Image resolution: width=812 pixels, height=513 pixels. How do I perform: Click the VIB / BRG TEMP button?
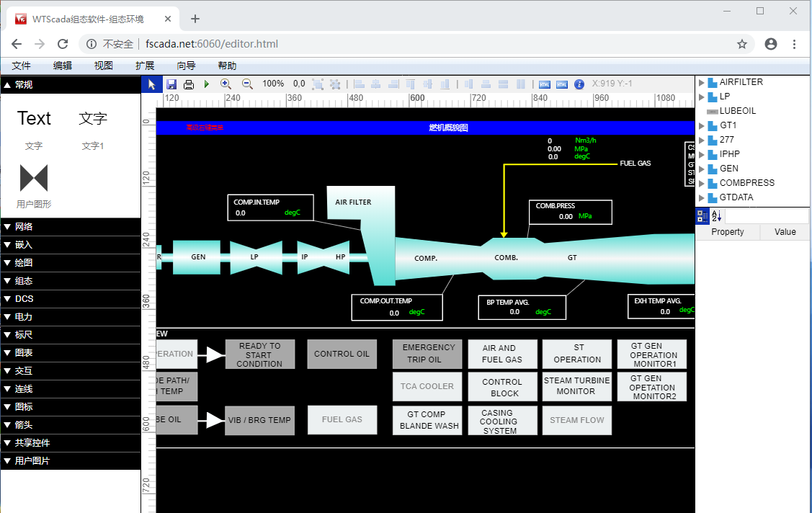pyautogui.click(x=259, y=420)
